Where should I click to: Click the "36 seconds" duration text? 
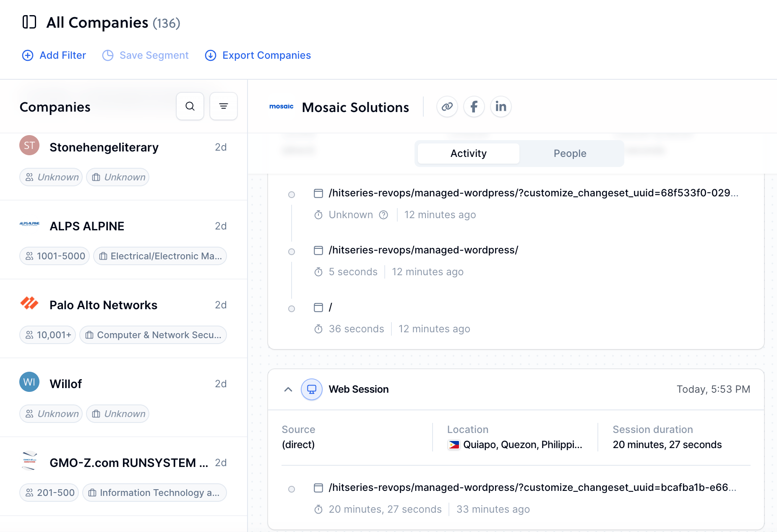coord(357,329)
